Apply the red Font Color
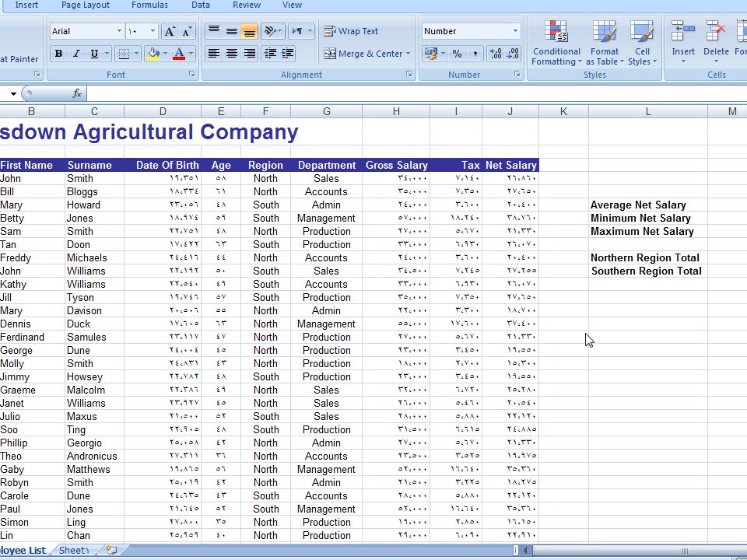 tap(179, 54)
